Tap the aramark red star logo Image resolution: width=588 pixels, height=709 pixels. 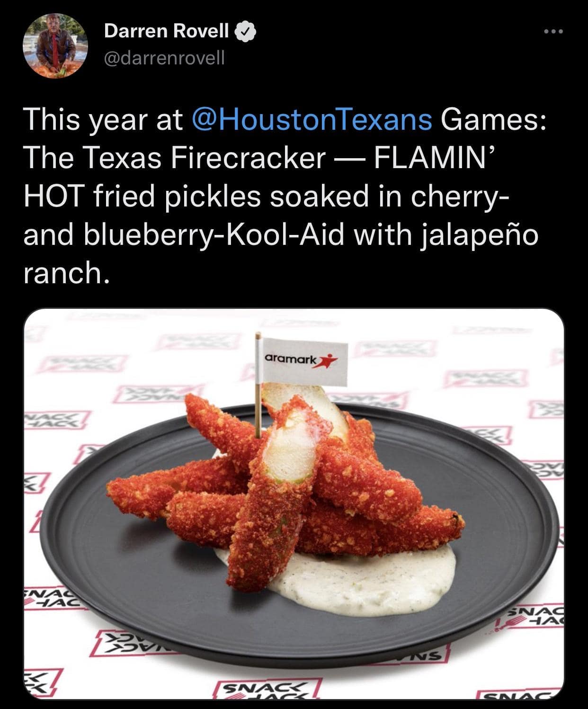click(x=328, y=360)
